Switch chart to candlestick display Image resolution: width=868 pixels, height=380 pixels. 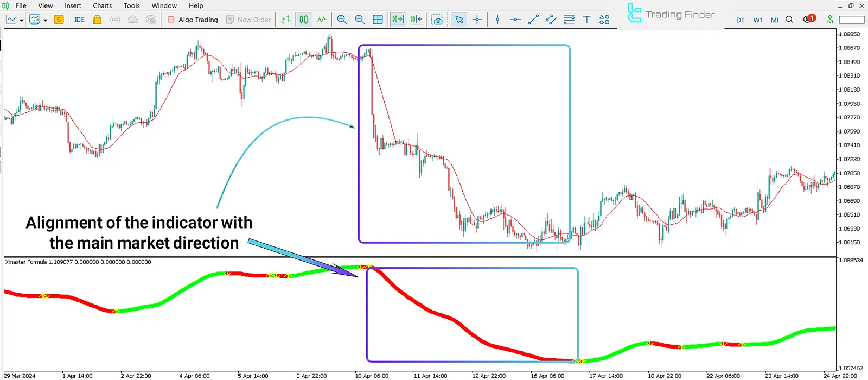click(304, 20)
